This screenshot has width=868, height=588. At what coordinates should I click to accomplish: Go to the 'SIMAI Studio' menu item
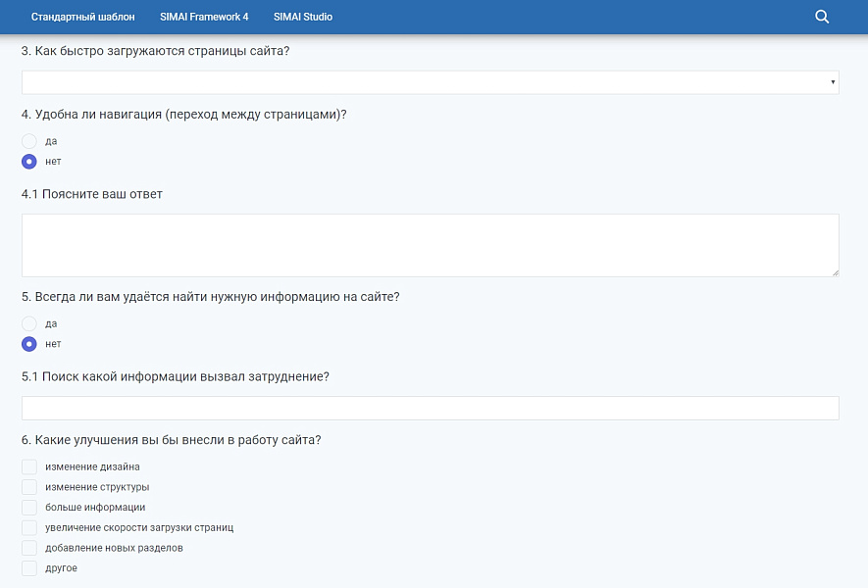303,17
